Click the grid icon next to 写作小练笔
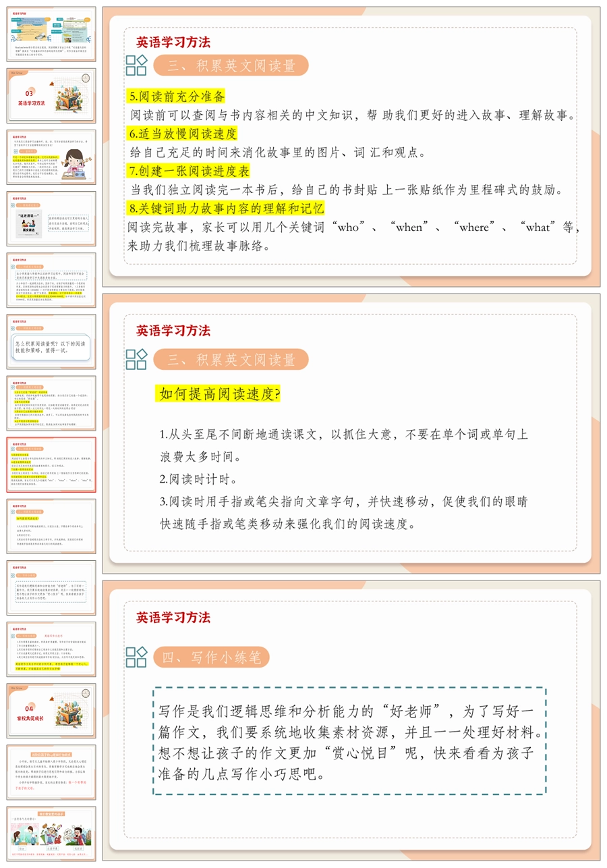Image resolution: width=607 pixels, height=868 pixels. (136, 657)
